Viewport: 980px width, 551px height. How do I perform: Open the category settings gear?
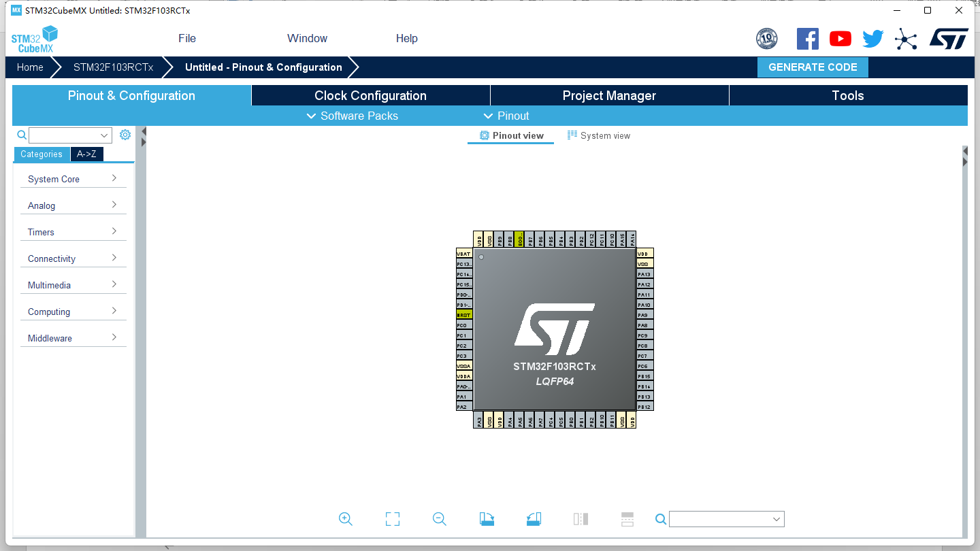tap(125, 135)
